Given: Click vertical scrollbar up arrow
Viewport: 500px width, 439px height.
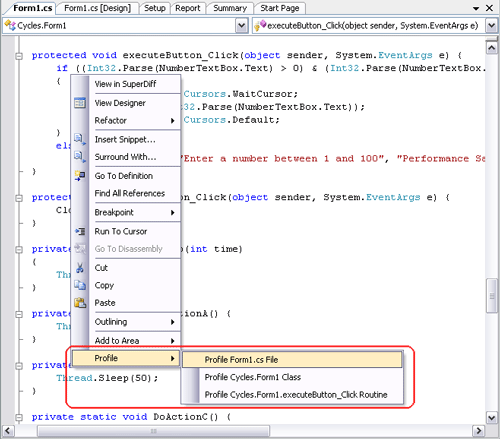Looking at the screenshot, I should point(492,48).
